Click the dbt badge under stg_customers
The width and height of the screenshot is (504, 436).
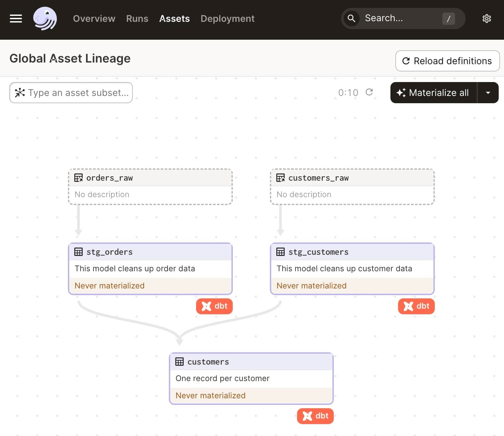(x=416, y=306)
